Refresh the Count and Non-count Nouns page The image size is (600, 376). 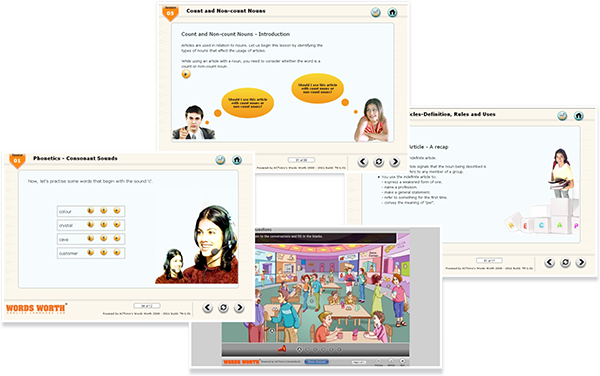pos(379,162)
